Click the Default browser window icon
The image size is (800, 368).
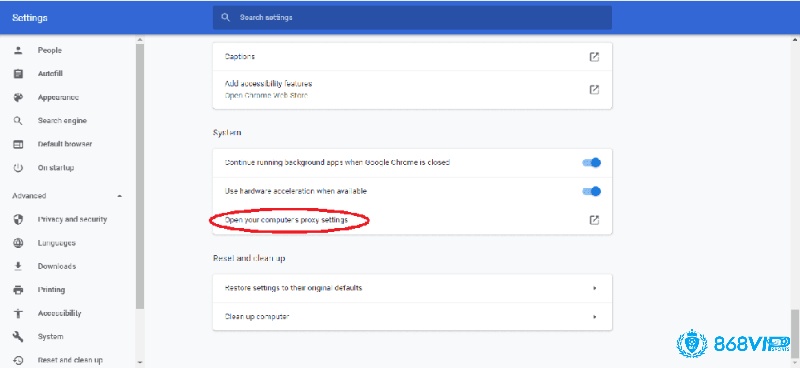18,144
